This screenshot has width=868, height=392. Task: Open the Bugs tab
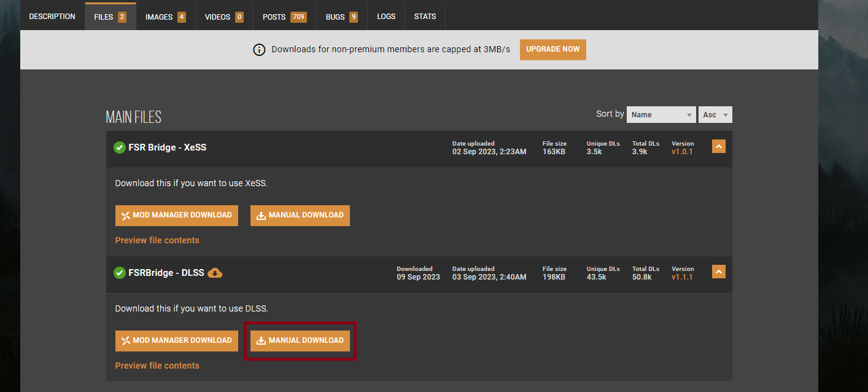pos(342,17)
